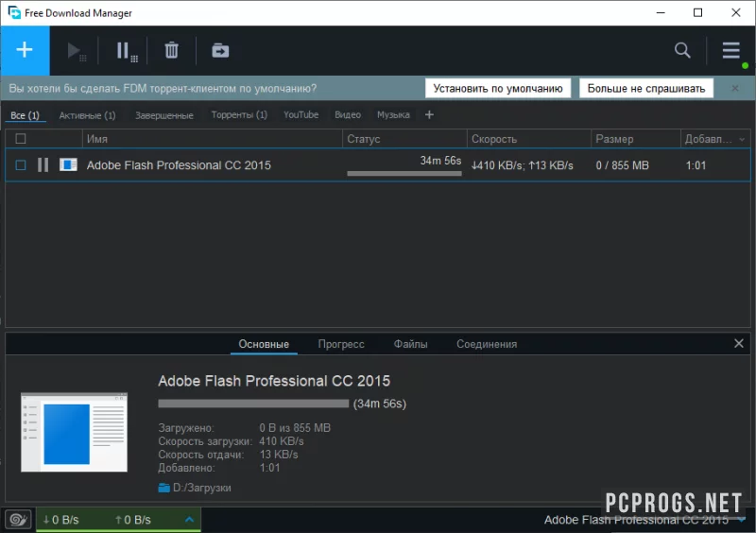Open the Соединения details tab

point(487,344)
